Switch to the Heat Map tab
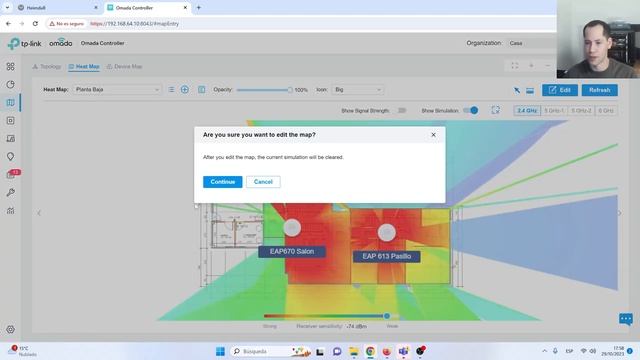Image resolution: width=640 pixels, height=360 pixels. click(84, 66)
